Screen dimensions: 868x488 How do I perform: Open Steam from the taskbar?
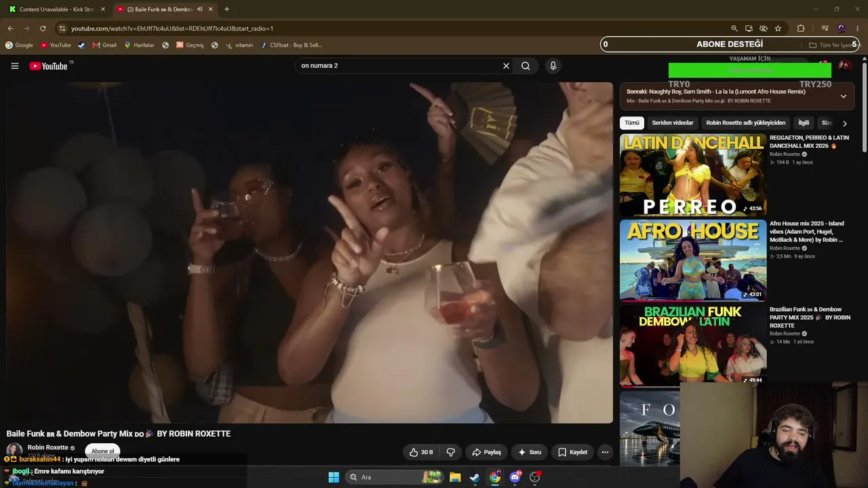point(475,477)
